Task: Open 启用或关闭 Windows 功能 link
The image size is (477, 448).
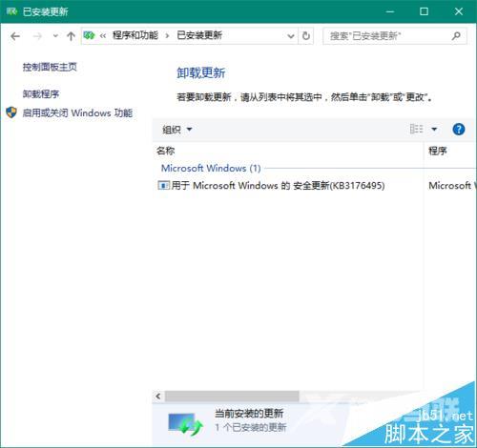Action: click(77, 112)
